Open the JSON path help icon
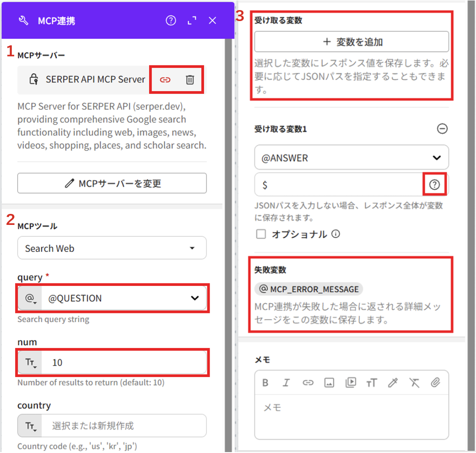 (434, 185)
